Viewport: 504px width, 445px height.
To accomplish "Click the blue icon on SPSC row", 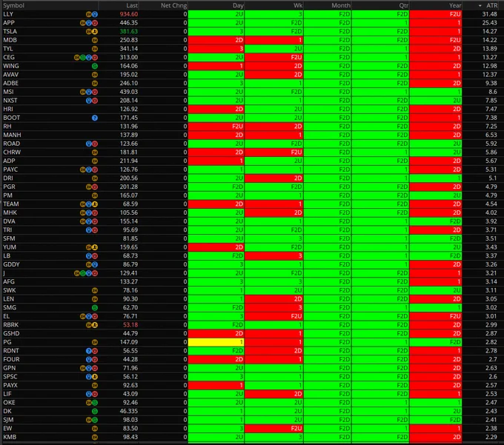I will (89, 377).
